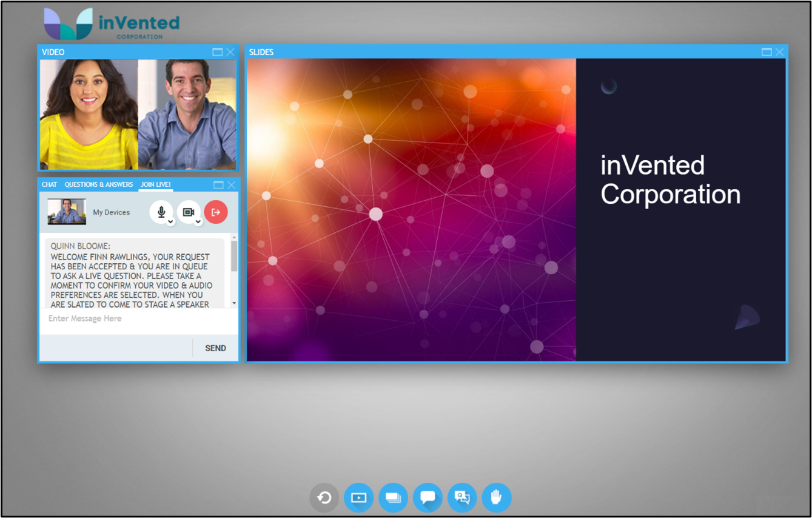This screenshot has width=812, height=518.
Task: Open the video player dock icon
Action: (359, 498)
